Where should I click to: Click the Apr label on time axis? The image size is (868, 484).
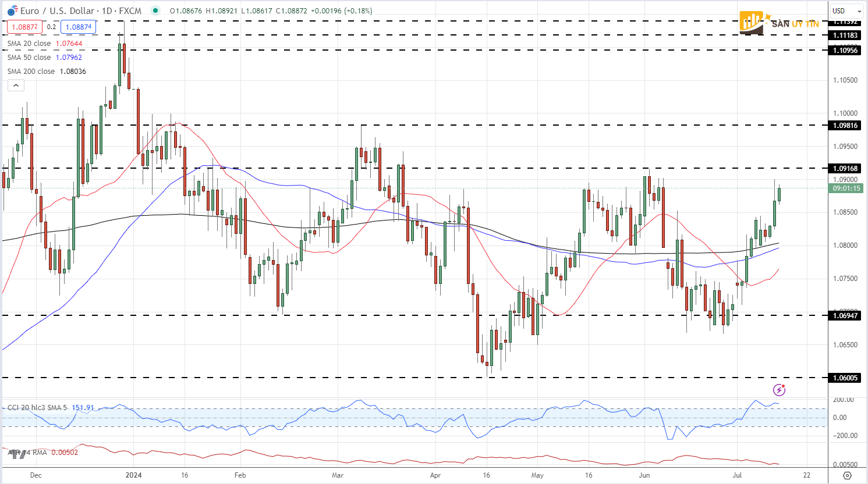pos(435,475)
